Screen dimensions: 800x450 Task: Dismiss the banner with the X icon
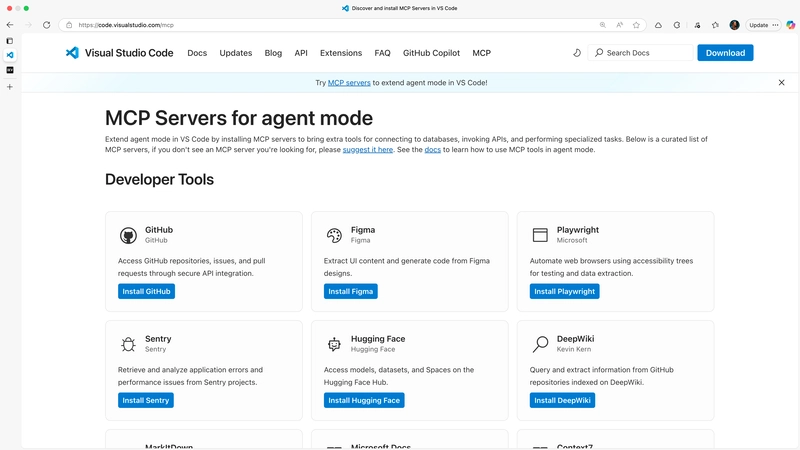[x=781, y=83]
